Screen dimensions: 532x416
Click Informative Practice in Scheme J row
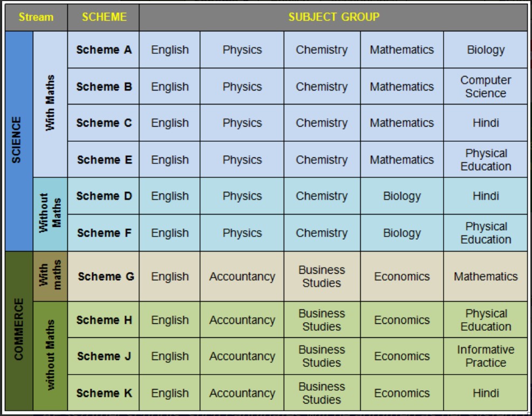(485, 356)
